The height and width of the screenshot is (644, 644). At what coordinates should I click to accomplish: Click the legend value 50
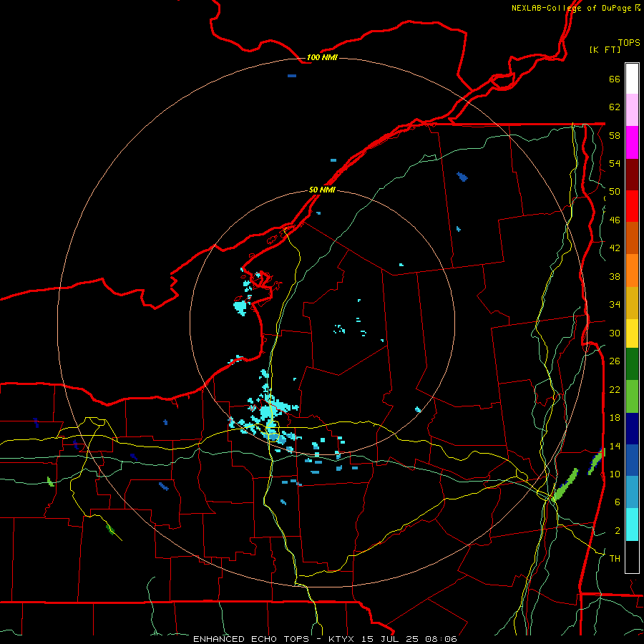point(615,191)
